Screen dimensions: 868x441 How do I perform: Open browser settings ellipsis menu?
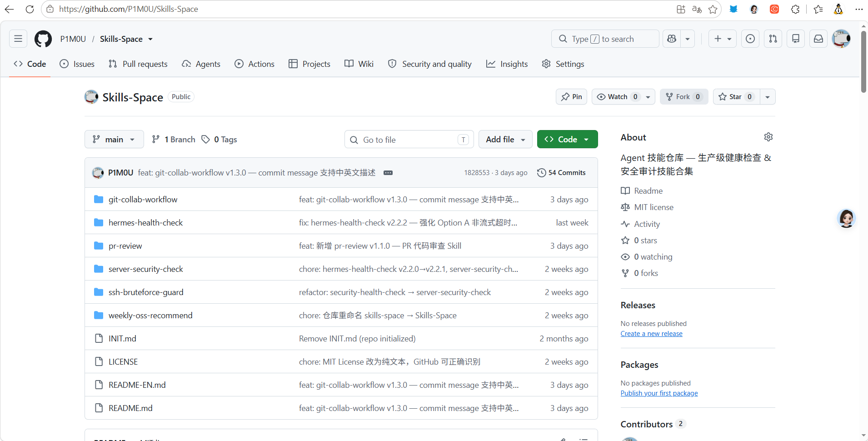click(858, 9)
